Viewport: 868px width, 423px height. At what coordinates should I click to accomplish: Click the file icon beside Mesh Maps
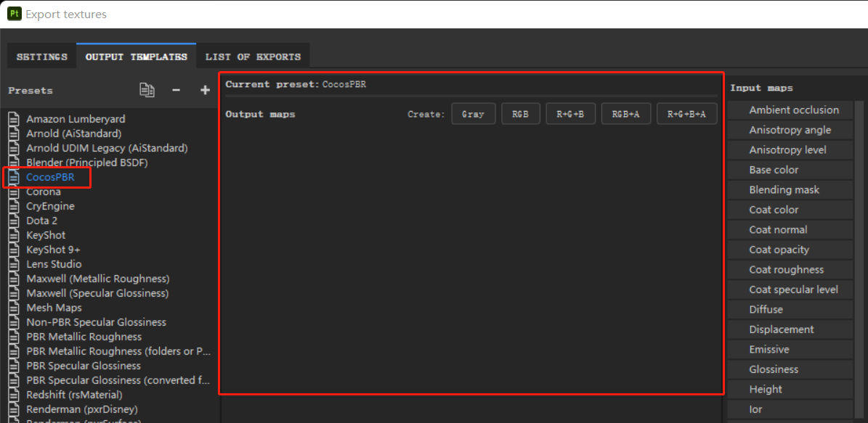tap(14, 308)
